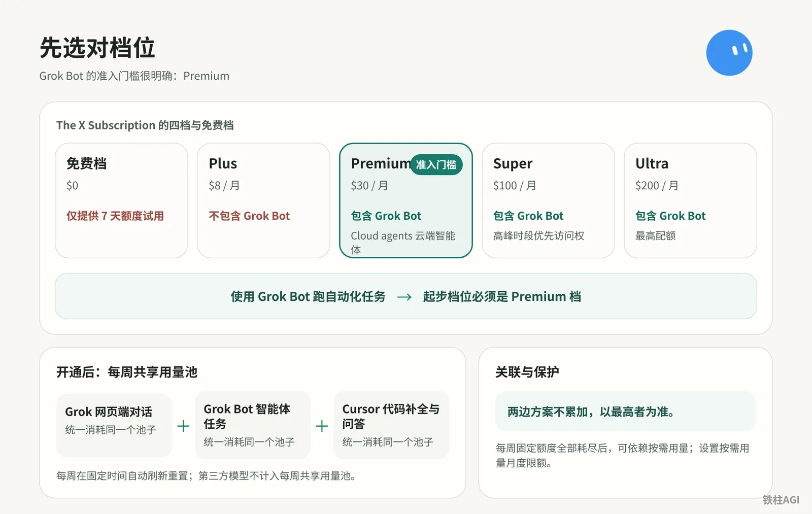This screenshot has height=514, width=812.
Task: Click the text "最高配额"
Action: 656,236
